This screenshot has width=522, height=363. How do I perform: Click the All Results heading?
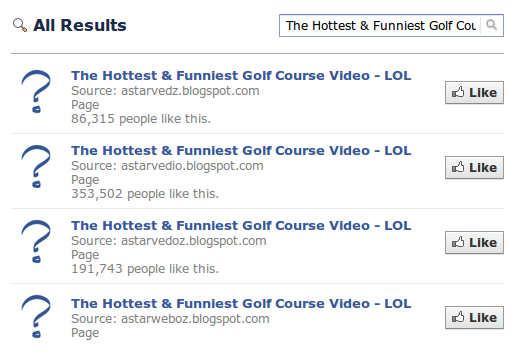[80, 25]
